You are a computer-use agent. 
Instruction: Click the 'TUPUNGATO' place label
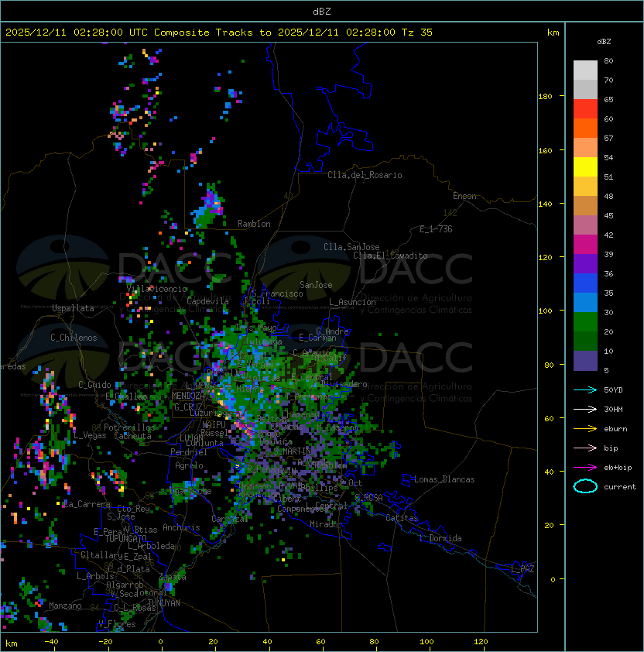click(125, 538)
